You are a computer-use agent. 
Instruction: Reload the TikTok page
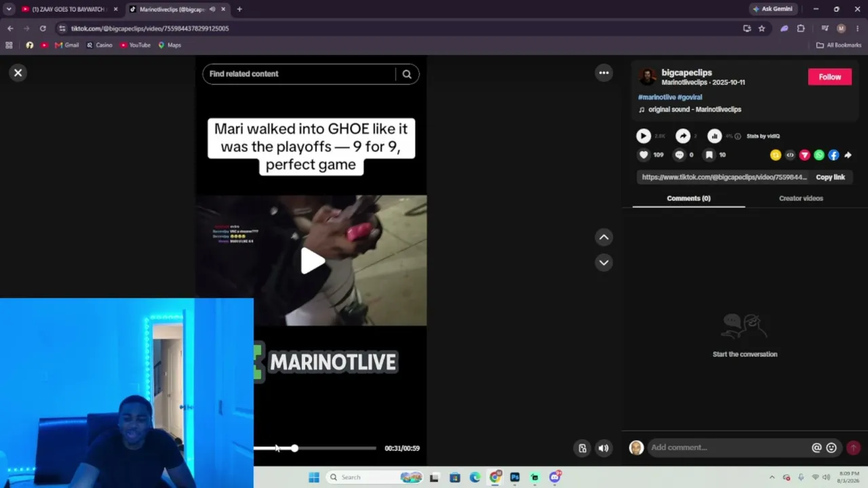[43, 28]
